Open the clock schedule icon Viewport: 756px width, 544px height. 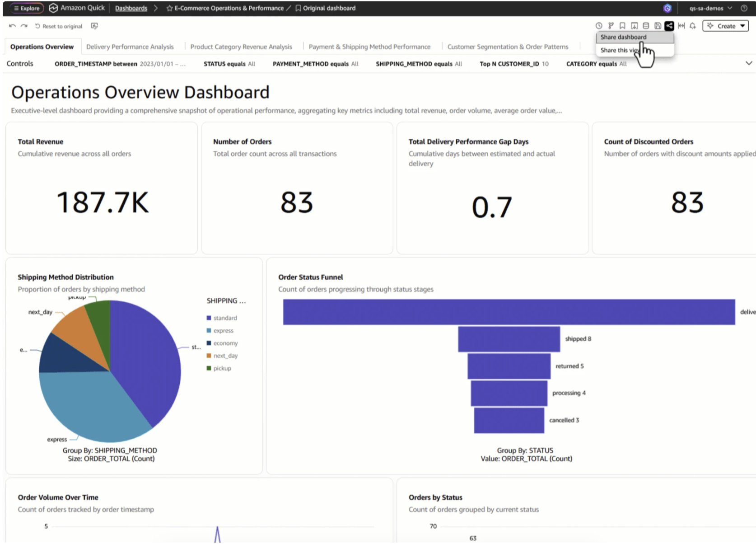pyautogui.click(x=599, y=26)
